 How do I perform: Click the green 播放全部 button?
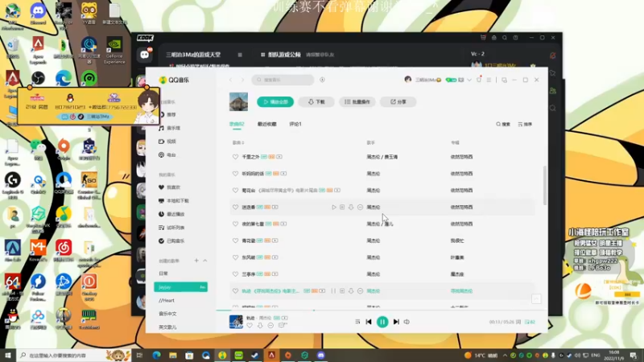coord(275,102)
